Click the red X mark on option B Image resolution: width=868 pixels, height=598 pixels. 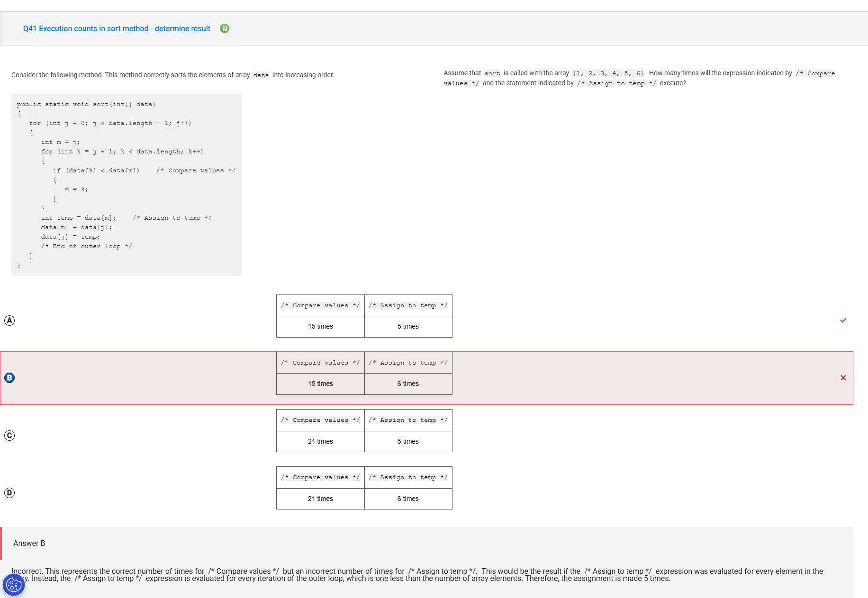(843, 378)
